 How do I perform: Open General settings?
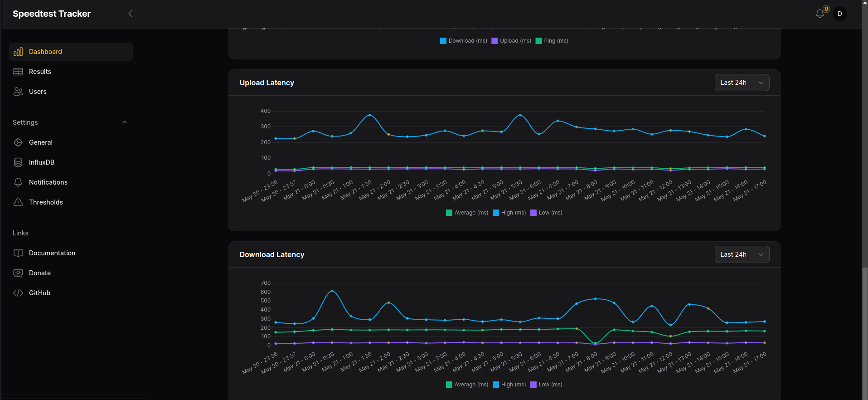(x=71, y=142)
